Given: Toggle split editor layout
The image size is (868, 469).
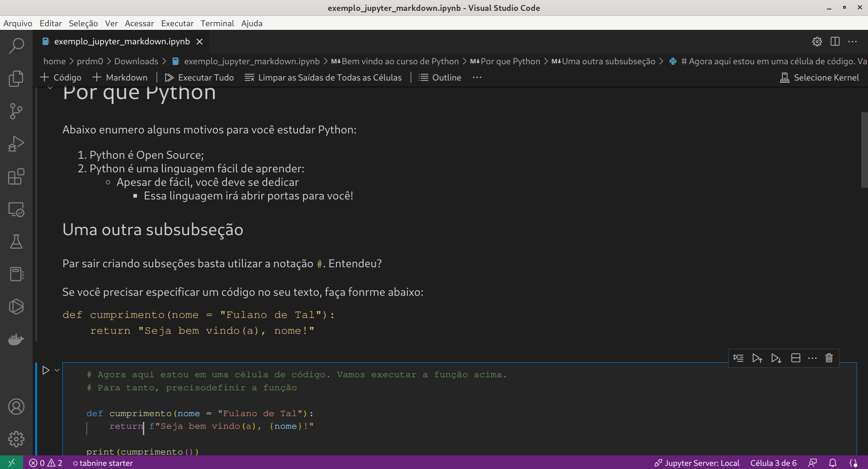Looking at the screenshot, I should 835,42.
